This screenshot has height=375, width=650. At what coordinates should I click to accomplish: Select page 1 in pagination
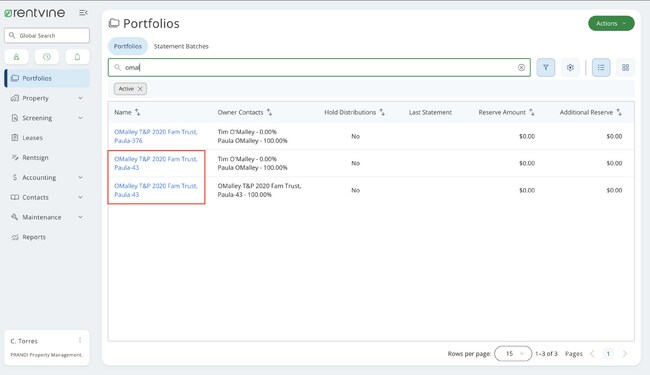[608, 353]
